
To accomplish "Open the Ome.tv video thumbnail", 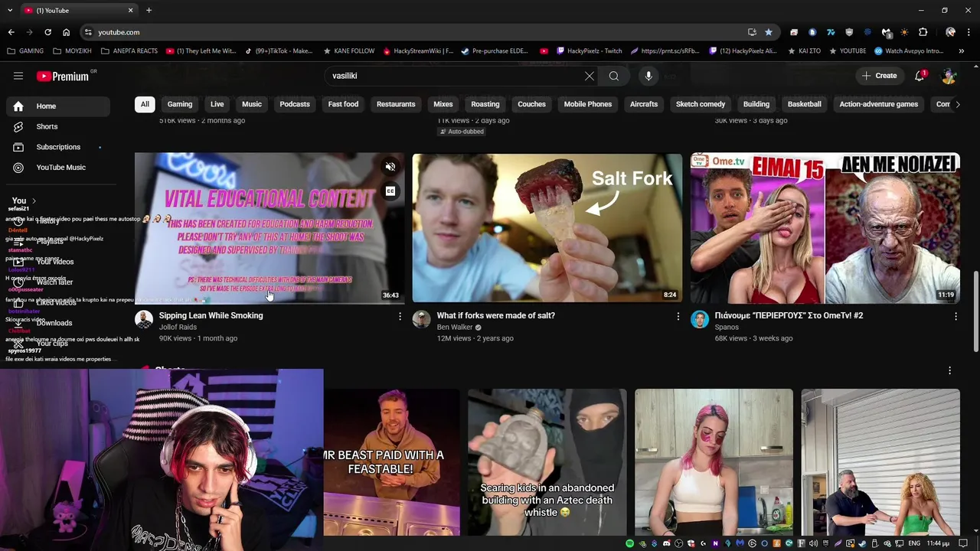I will (825, 228).
